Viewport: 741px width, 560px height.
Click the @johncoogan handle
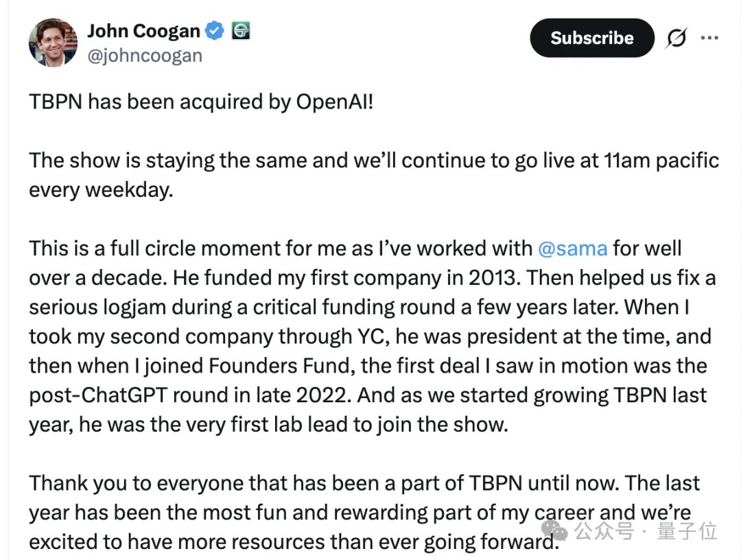tap(145, 55)
